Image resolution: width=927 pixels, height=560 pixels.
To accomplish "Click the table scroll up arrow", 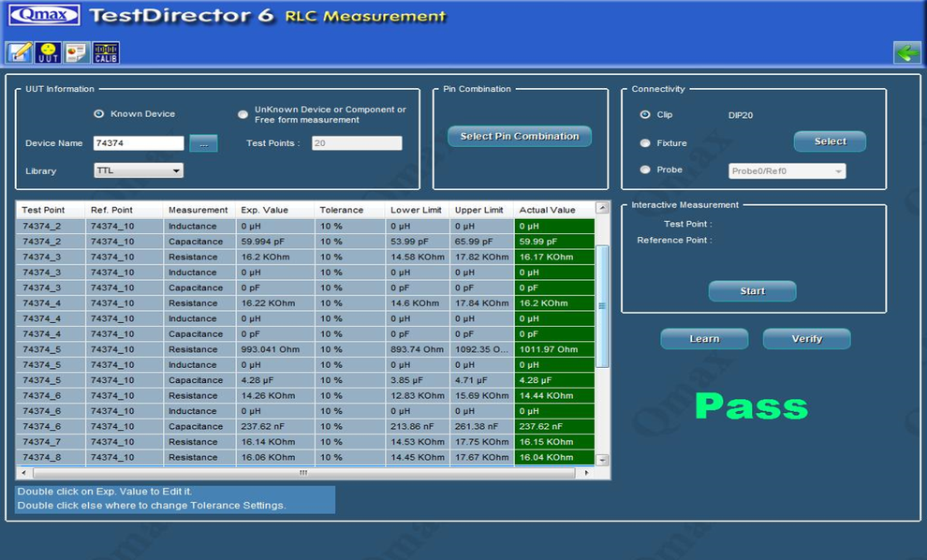I will click(x=602, y=208).
